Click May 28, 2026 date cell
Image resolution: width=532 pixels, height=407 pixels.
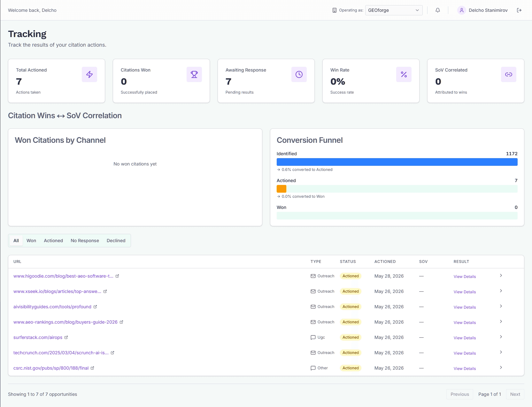389,276
